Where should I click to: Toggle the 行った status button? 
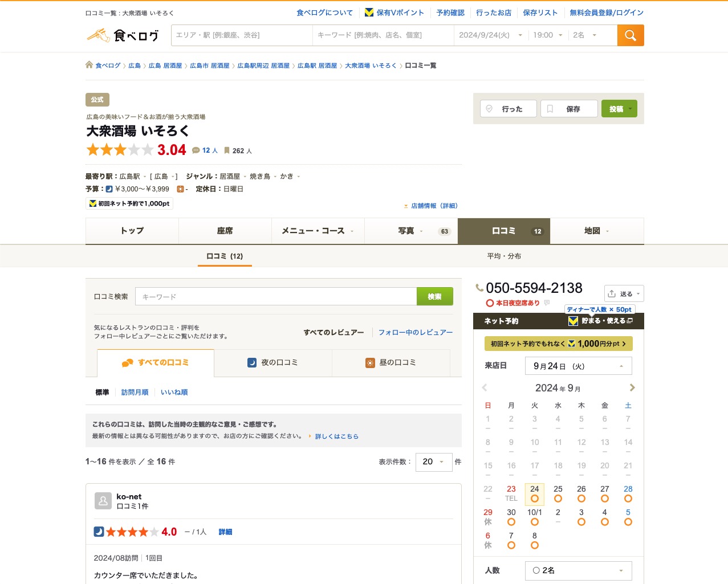coord(508,108)
